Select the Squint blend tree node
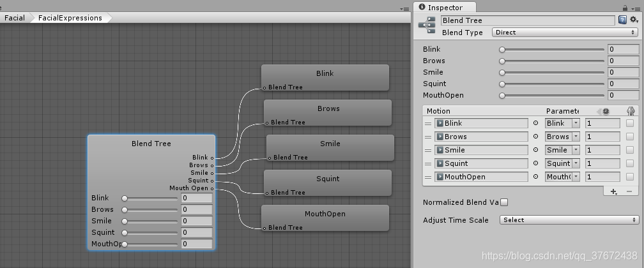 [x=327, y=183]
